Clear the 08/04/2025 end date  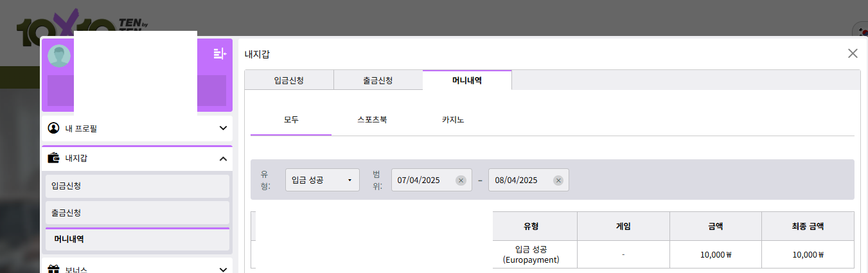click(558, 181)
